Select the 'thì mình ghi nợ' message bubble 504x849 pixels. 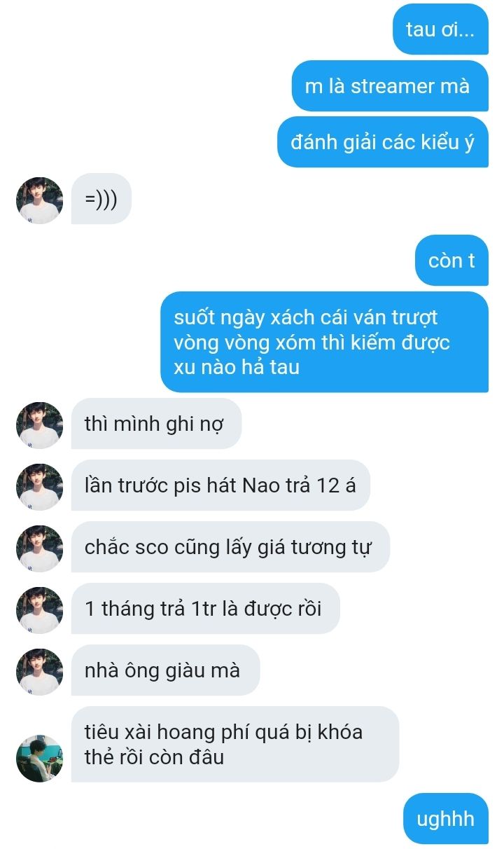[x=156, y=424]
